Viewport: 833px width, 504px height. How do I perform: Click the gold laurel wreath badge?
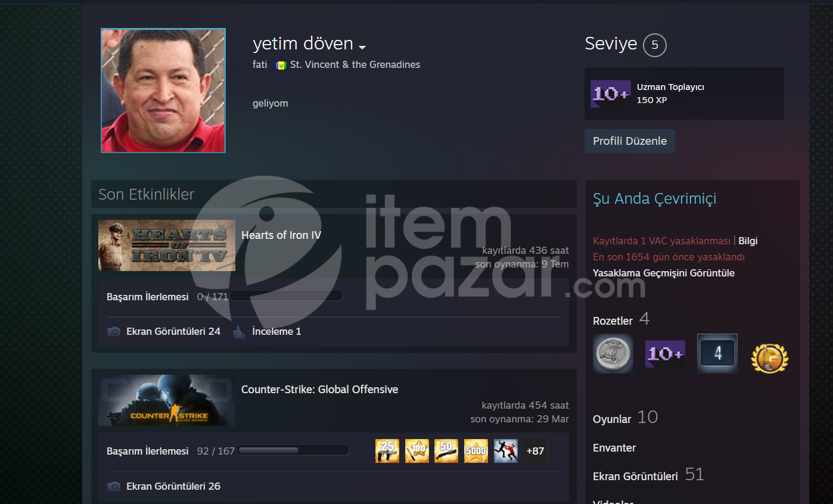click(770, 358)
